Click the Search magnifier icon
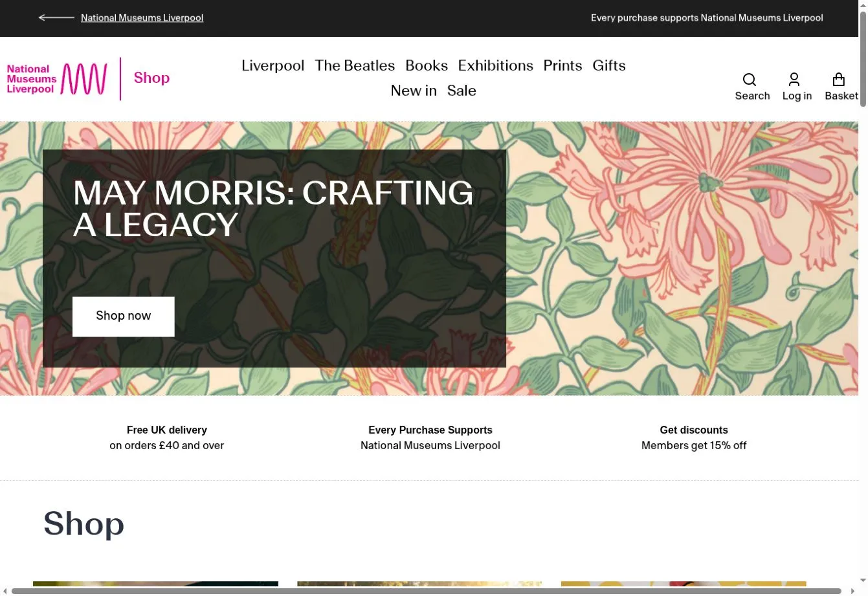 (750, 80)
